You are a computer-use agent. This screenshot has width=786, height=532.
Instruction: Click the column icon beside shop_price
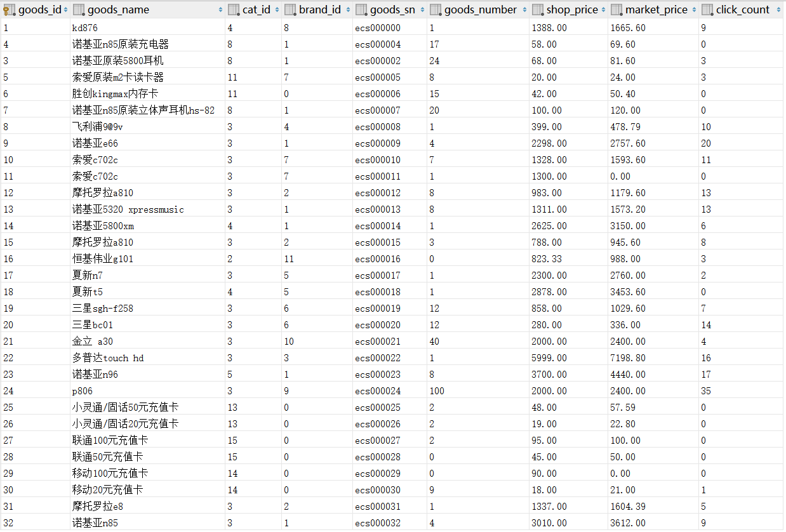(538, 10)
